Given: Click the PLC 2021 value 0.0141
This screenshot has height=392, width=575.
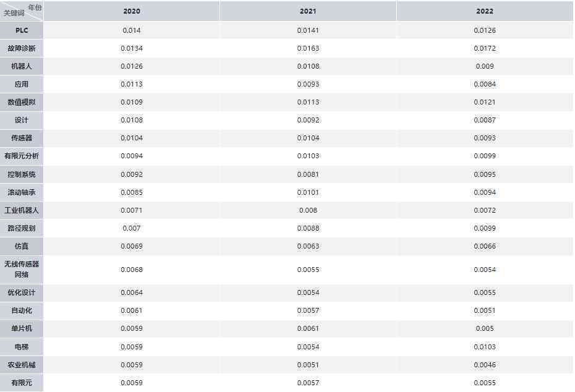Looking at the screenshot, I should [308, 30].
